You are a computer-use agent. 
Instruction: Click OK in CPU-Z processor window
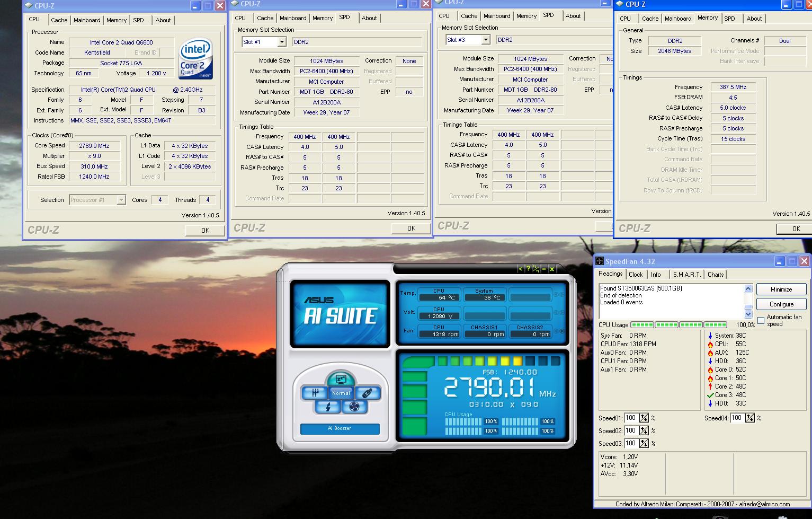click(205, 231)
